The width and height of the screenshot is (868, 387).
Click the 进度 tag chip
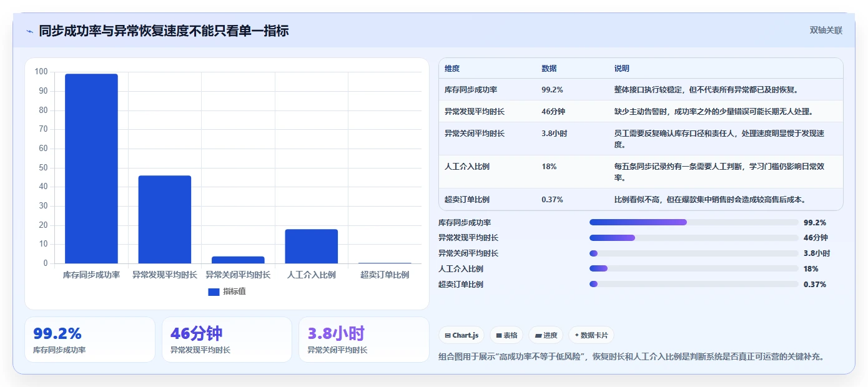(x=546, y=335)
